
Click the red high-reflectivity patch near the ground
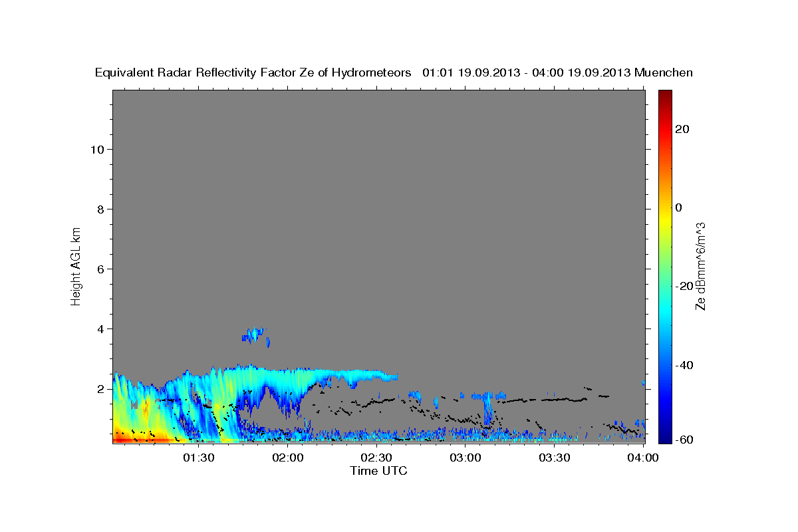(140, 440)
